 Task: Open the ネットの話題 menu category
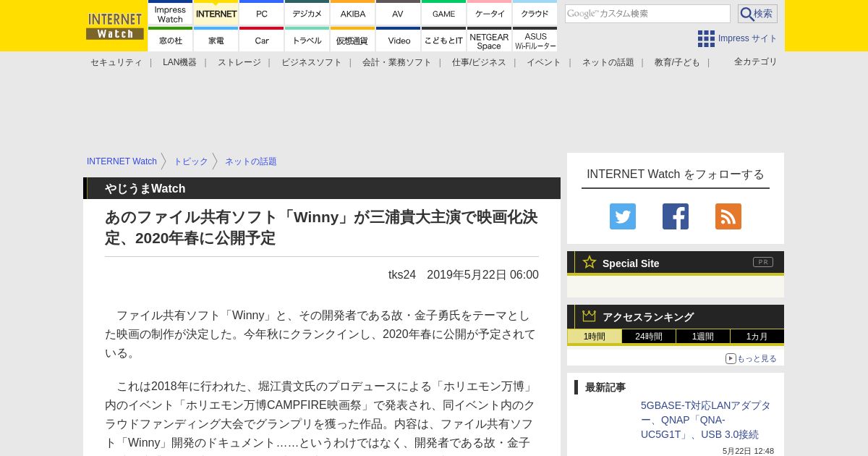[x=608, y=62]
